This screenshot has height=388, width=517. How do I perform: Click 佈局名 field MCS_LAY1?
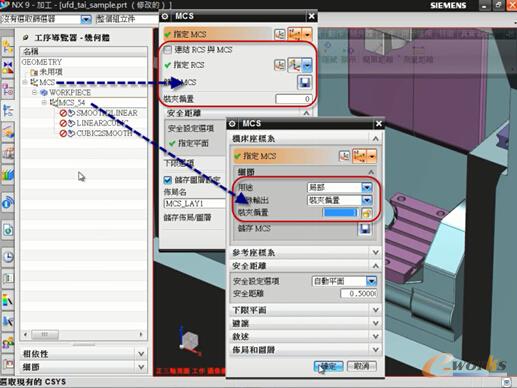(195, 203)
